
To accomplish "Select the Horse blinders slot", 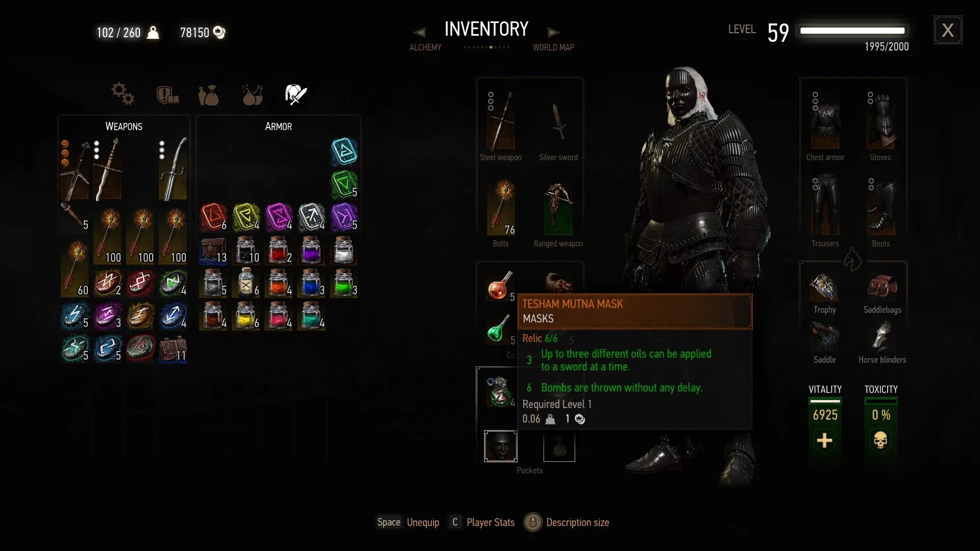I will [x=882, y=337].
